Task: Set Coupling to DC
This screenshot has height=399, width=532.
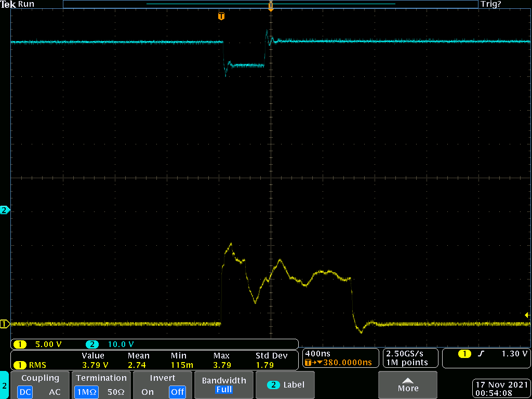Action: coord(25,392)
